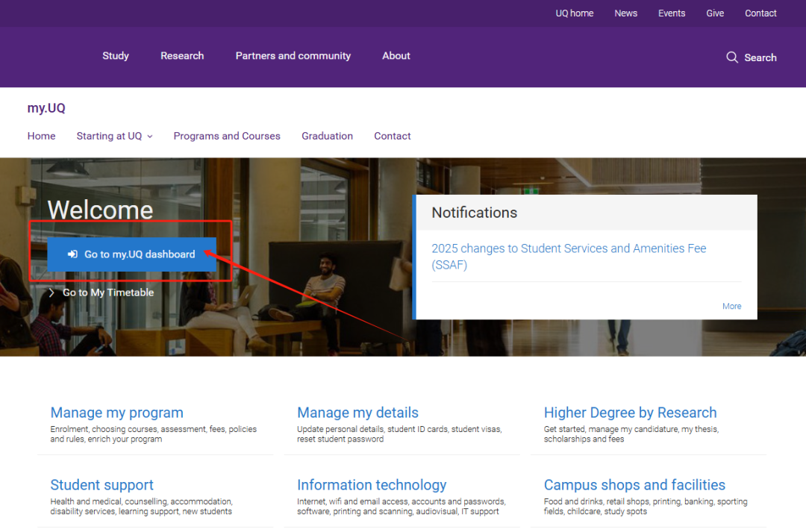Go to UQ home link
Image resolution: width=806 pixels, height=532 pixels.
tap(574, 13)
